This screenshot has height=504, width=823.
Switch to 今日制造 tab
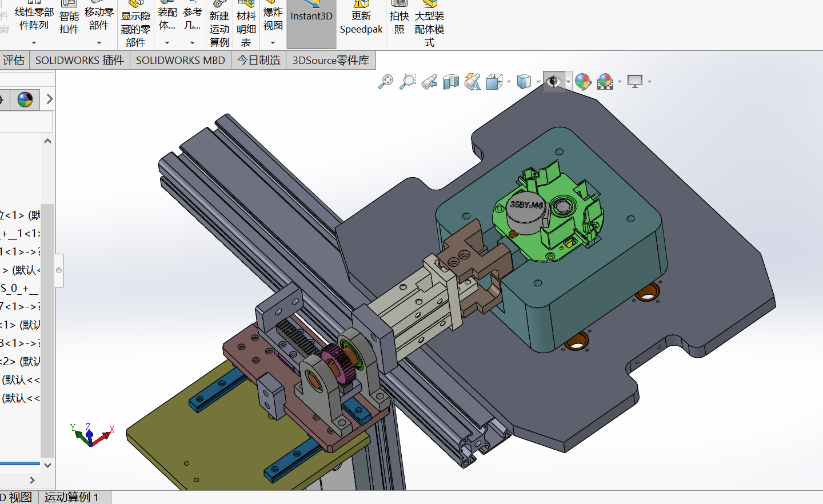coord(259,60)
